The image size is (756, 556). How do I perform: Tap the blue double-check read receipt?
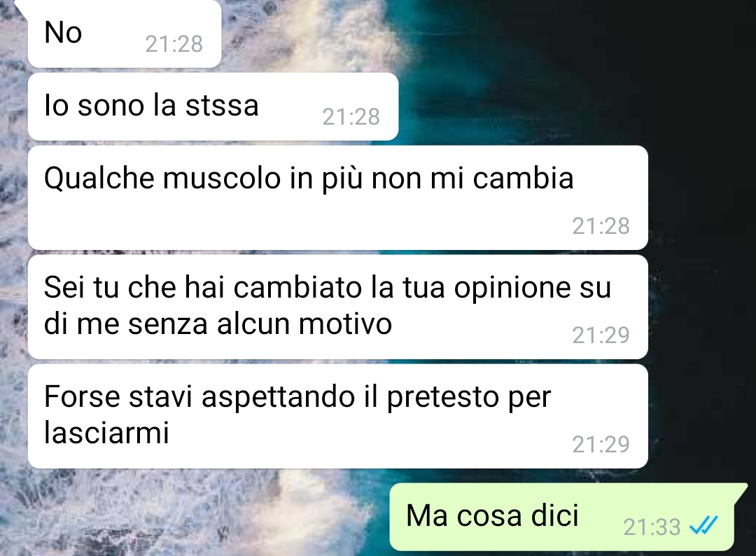point(704,525)
